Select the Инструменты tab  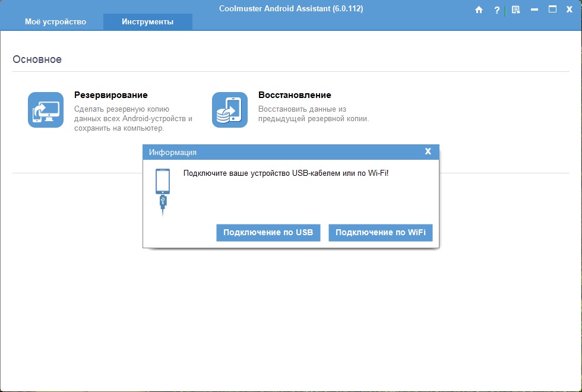[x=147, y=21]
